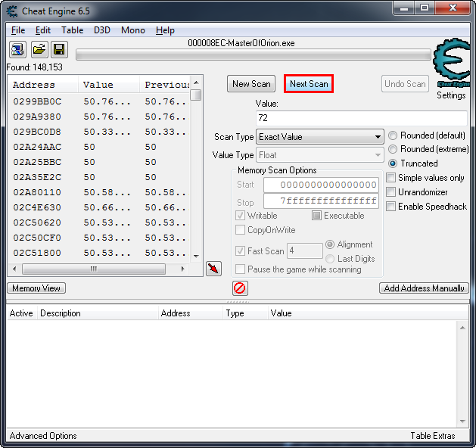This screenshot has width=476, height=448.
Task: Open the Mono menu
Action: coord(133,30)
